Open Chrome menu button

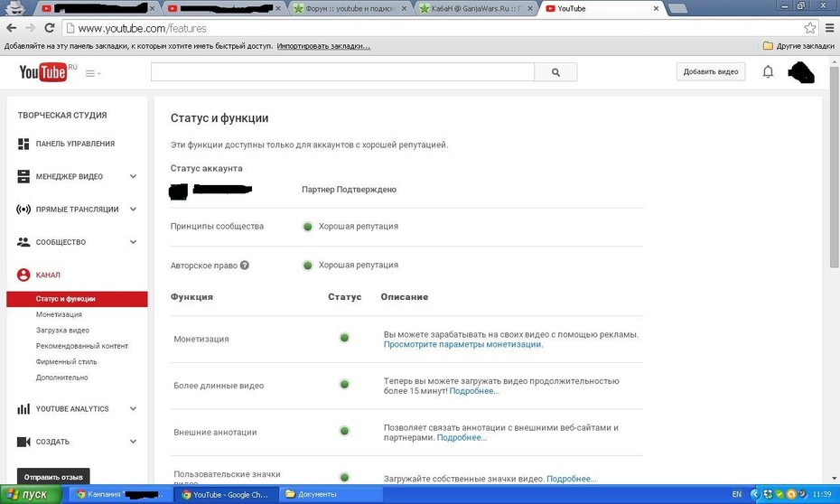829,28
